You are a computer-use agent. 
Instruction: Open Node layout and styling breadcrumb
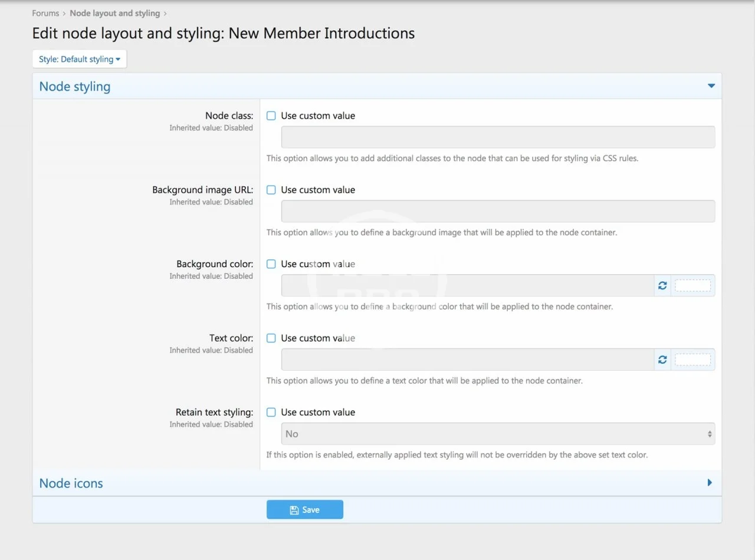[x=114, y=13]
